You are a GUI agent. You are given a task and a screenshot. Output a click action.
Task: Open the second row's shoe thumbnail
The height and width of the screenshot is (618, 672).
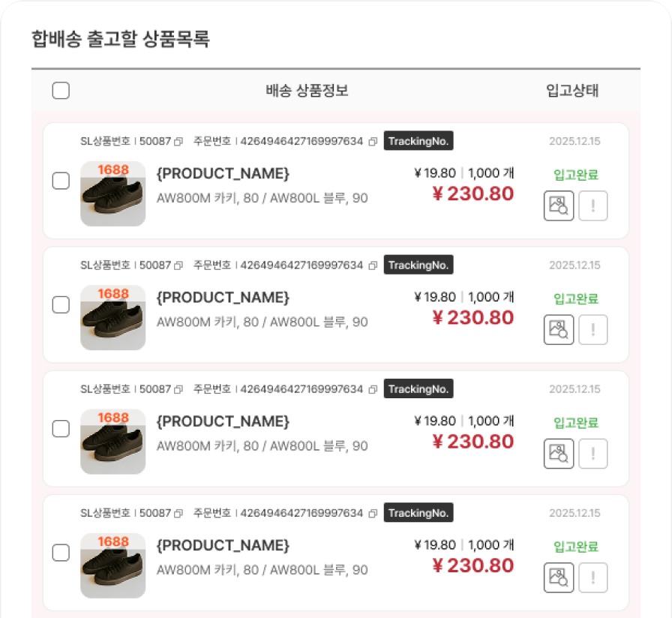(112, 317)
